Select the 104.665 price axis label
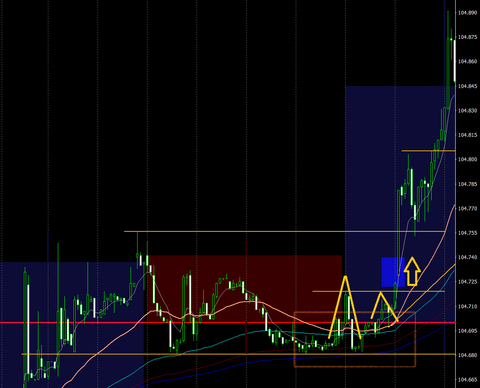The image size is (480, 388). pos(467,380)
